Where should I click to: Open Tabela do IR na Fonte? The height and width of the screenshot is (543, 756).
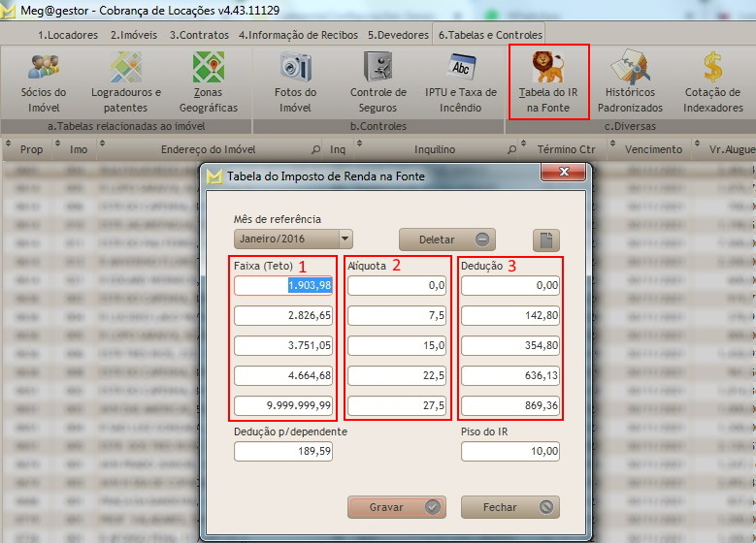548,68
